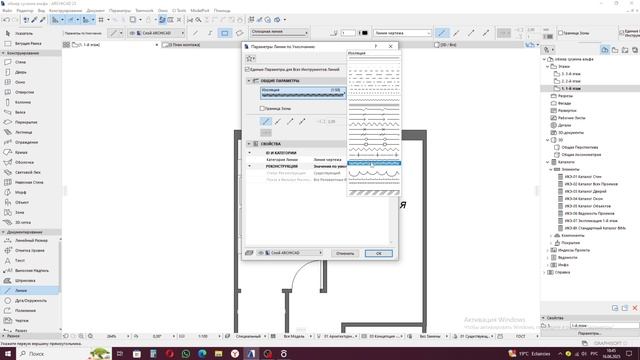Open the Options (Параметры) menu
The image size is (640, 360).
tap(120, 11)
